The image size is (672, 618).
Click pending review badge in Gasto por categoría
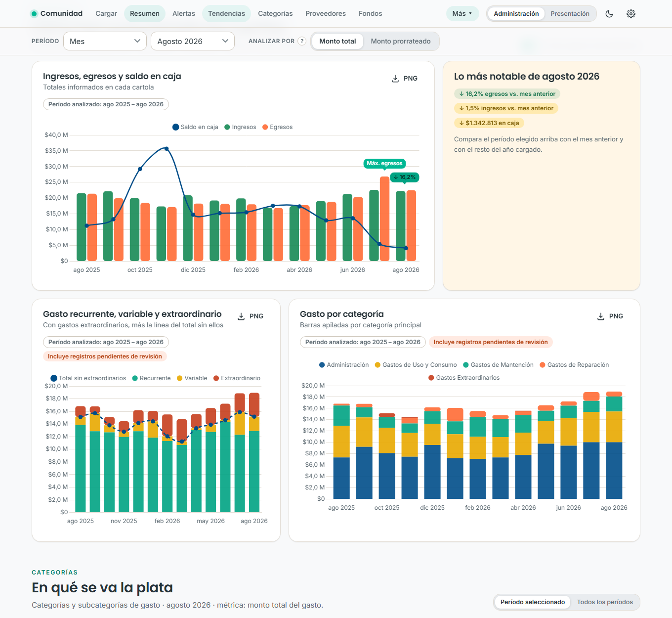coord(491,342)
